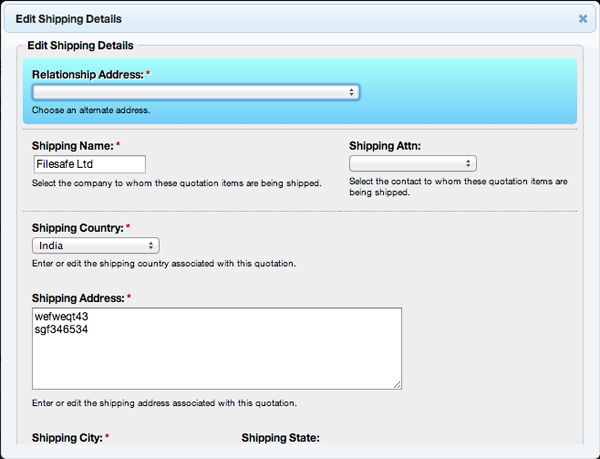The image size is (600, 459).
Task: Click inside the Shipping Address text area
Action: click(x=217, y=348)
